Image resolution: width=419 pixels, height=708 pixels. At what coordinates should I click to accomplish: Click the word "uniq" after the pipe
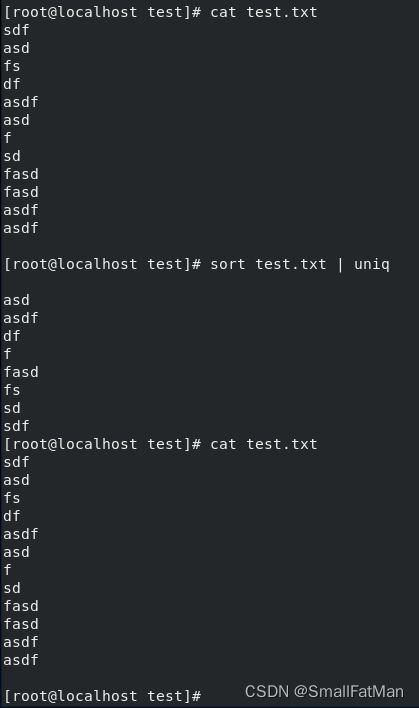pos(372,265)
